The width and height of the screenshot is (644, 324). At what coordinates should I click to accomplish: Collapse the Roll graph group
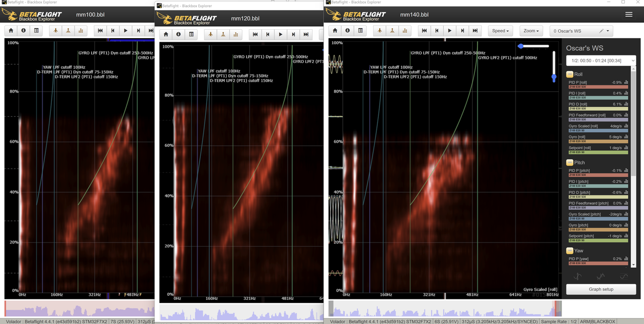(570, 74)
